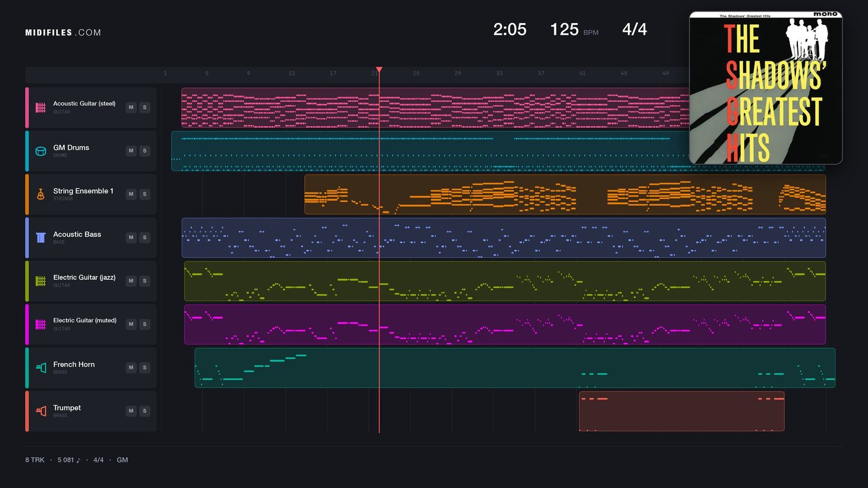Screen dimensions: 868x488
Task: Select the Acoustic Bass track name
Action: 77,234
